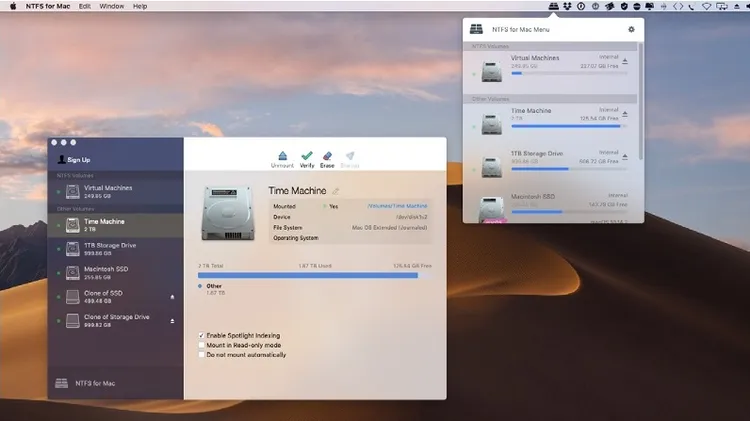
Task: Click the shield checkmark menu bar icon
Action: coord(624,6)
